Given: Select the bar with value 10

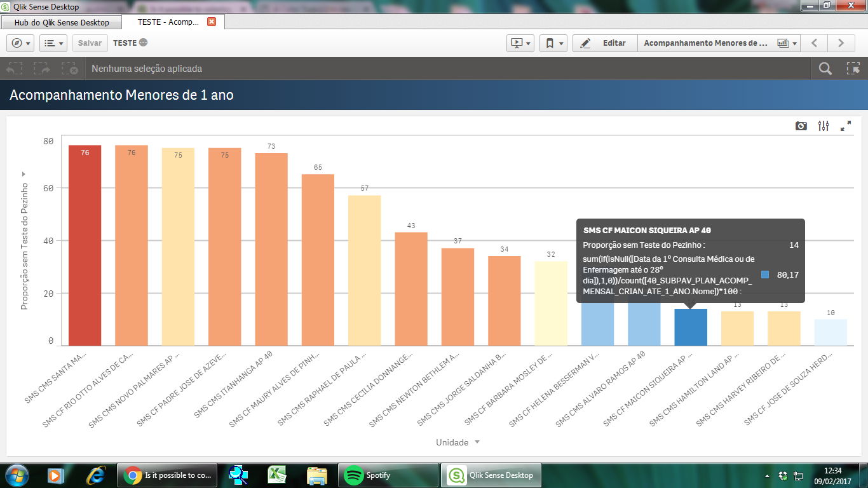Looking at the screenshot, I should 831,332.
